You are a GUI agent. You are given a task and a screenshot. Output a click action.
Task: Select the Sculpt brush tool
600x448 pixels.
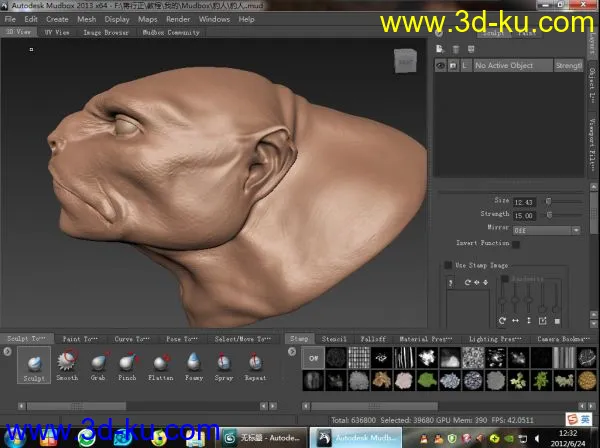[x=34, y=364]
